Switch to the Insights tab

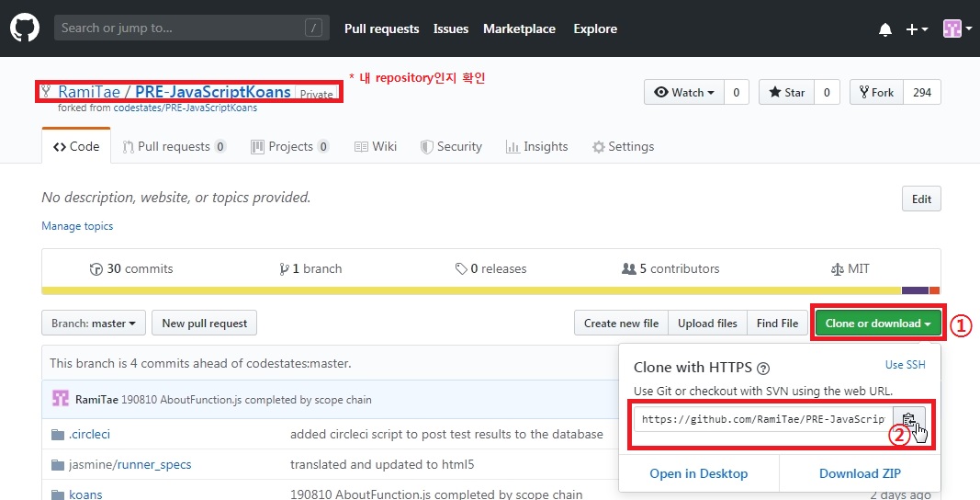[537, 146]
